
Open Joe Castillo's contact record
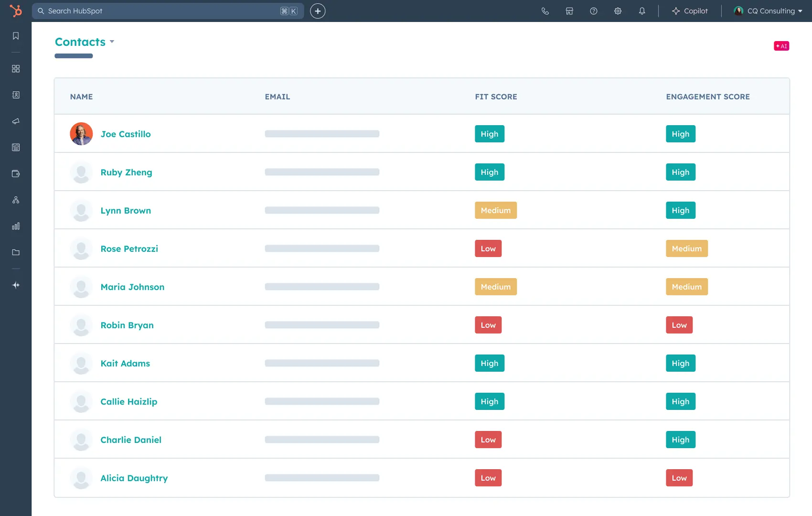[125, 134]
